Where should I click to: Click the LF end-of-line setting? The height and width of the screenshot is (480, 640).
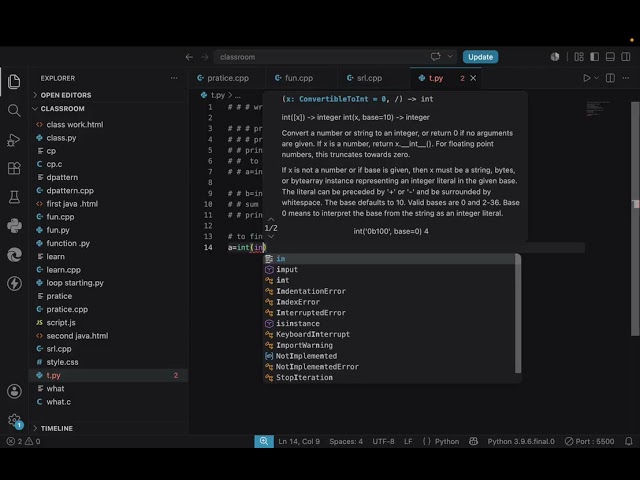(408, 441)
